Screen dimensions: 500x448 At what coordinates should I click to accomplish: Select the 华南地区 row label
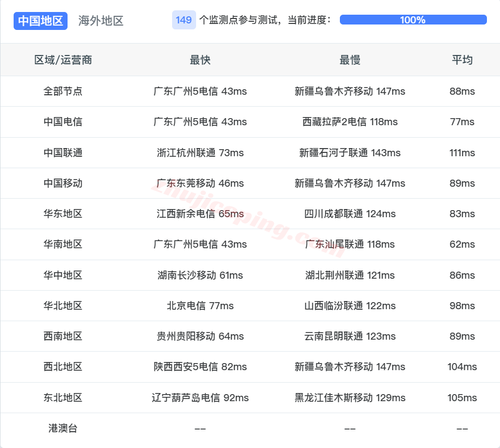(63, 244)
